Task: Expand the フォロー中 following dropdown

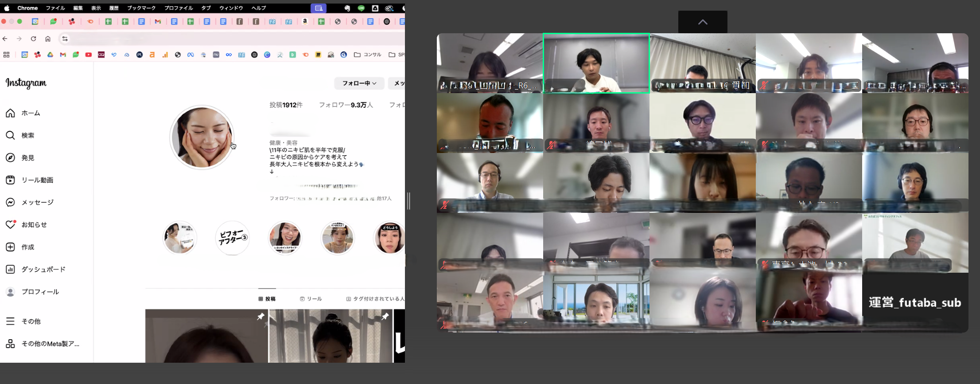Action: pyautogui.click(x=359, y=83)
